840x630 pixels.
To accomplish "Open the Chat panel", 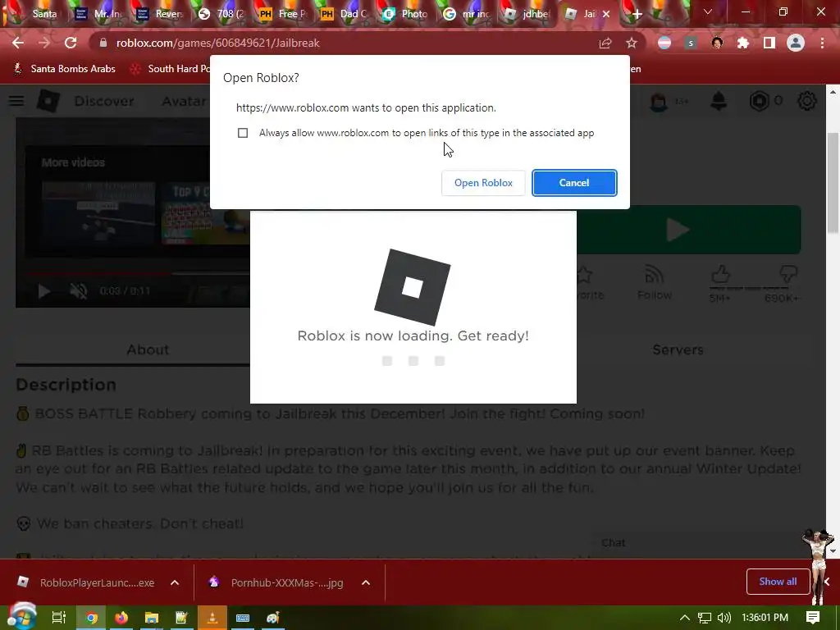I will (x=614, y=543).
